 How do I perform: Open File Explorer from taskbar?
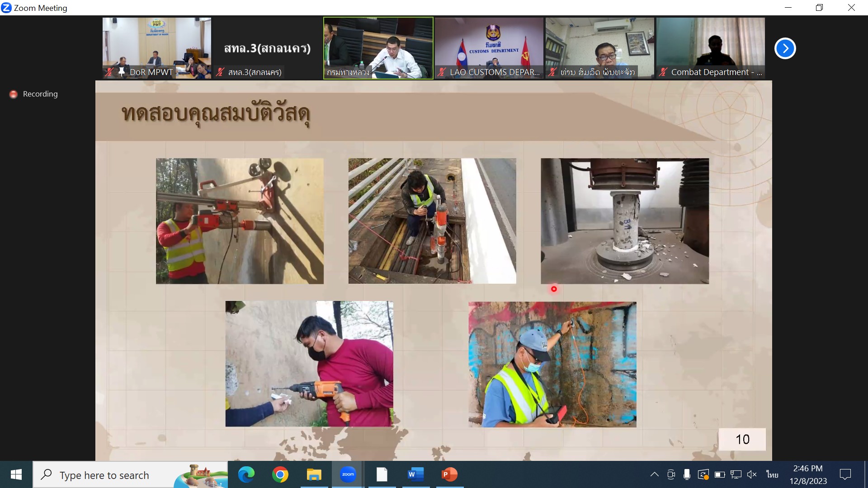click(314, 474)
